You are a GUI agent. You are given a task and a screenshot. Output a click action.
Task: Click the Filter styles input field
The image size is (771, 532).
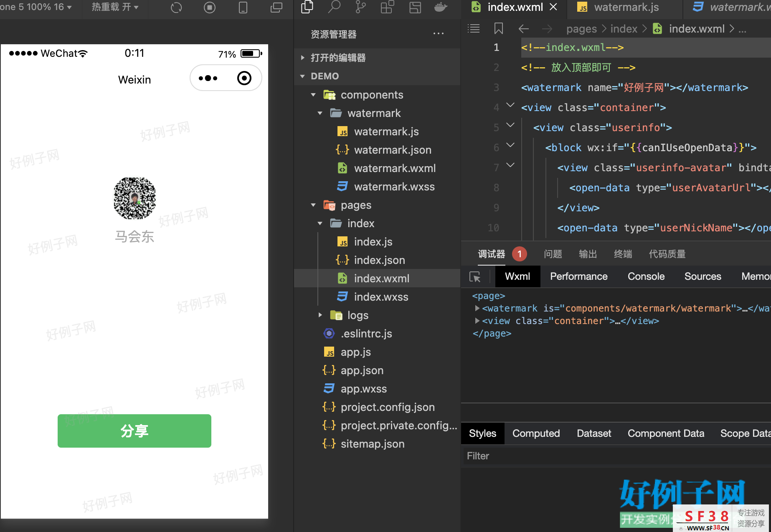click(616, 456)
